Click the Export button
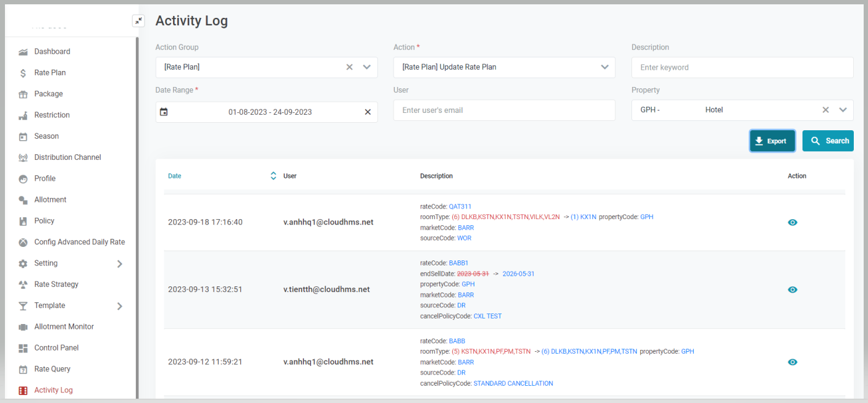Viewport: 868px width, 403px height. tap(772, 141)
